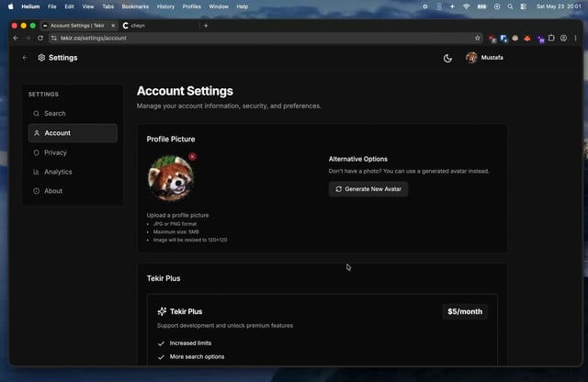Open the View menu
The width and height of the screenshot is (588, 382).
pyautogui.click(x=88, y=6)
